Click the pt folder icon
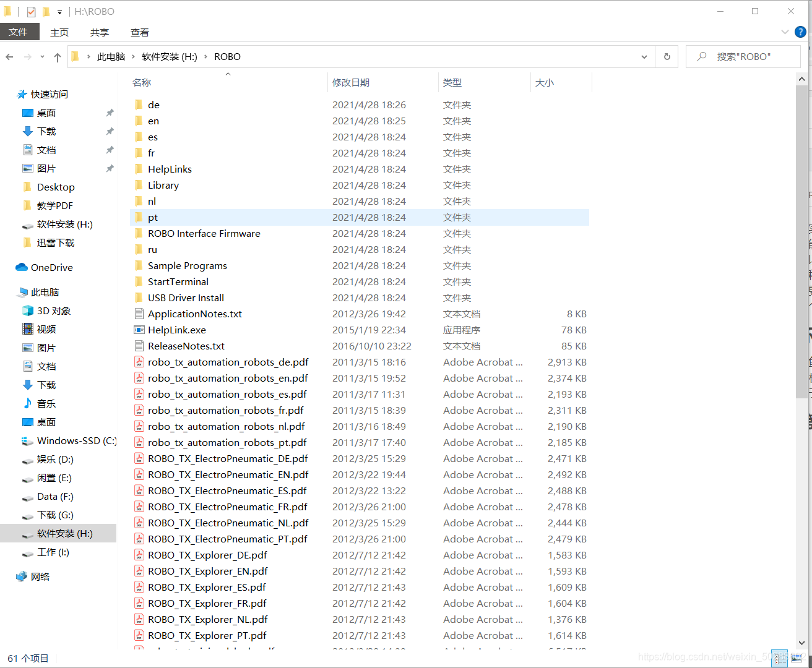812x668 pixels. click(x=139, y=217)
